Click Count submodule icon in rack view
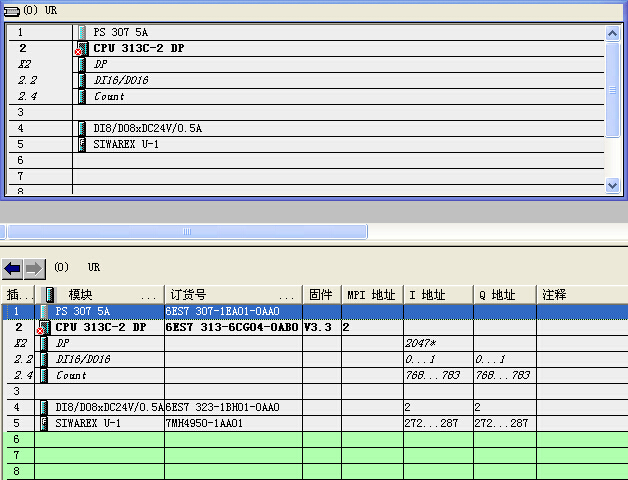The height and width of the screenshot is (480, 628). [x=82, y=96]
